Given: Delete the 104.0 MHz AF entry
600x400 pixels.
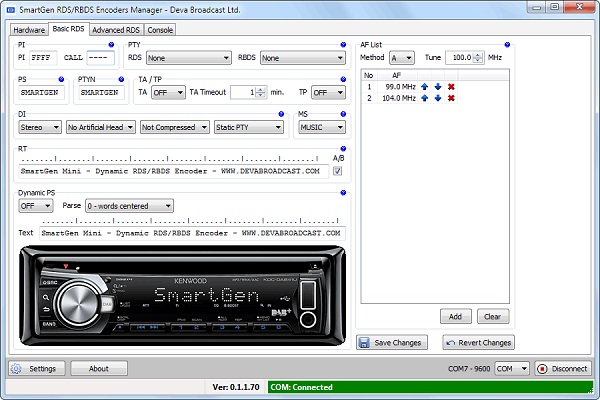Looking at the screenshot, I should point(451,98).
